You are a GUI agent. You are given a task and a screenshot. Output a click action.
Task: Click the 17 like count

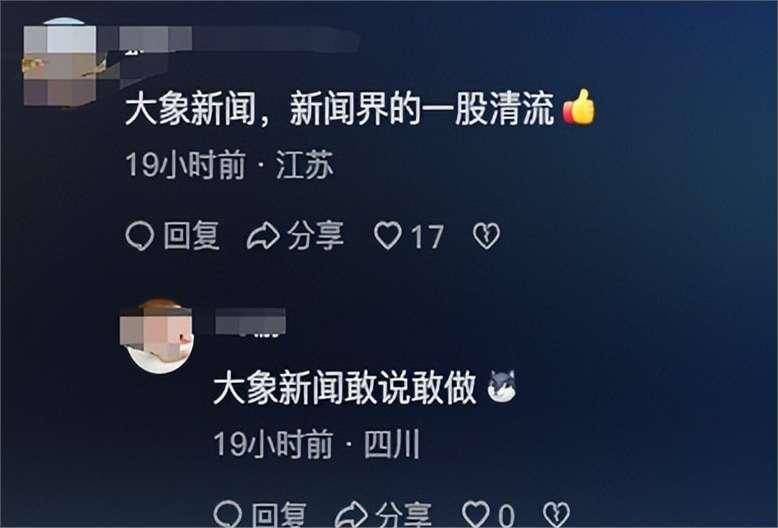(x=427, y=237)
